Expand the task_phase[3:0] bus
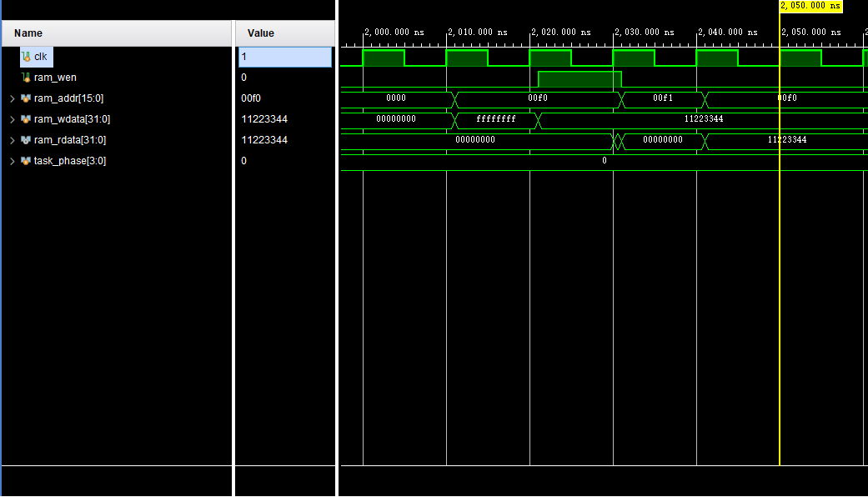Screen dimensions: 868x497 tap(11, 160)
